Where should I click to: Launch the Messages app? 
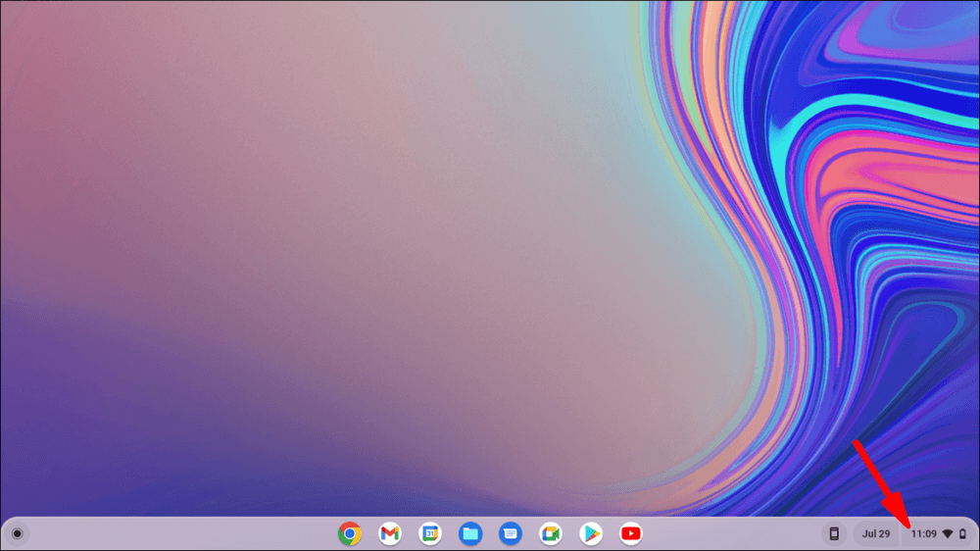510,533
